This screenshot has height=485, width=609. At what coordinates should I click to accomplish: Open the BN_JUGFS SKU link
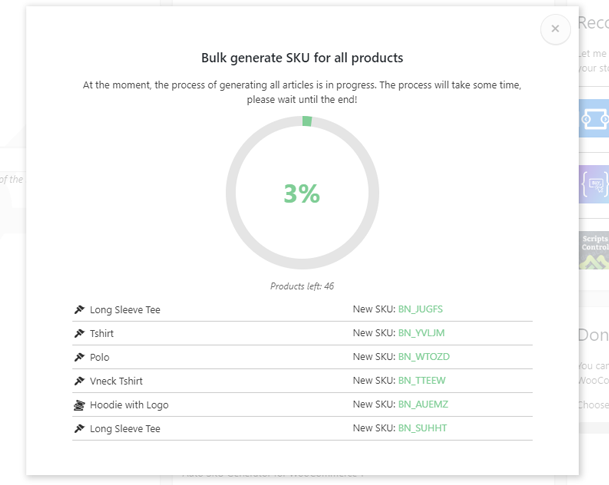(x=420, y=310)
